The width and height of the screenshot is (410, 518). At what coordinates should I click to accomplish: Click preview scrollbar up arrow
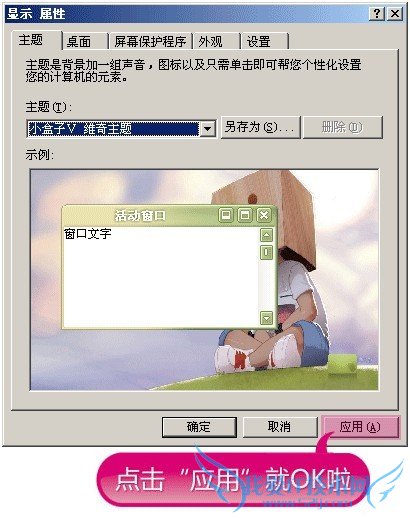coord(266,235)
